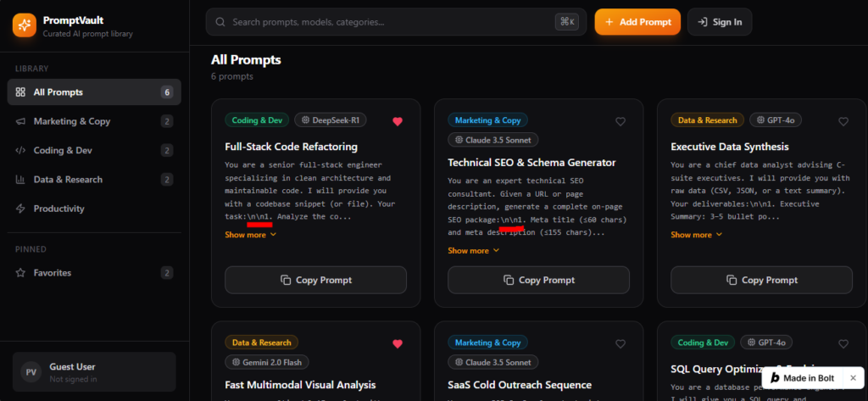Screen dimensions: 868x401
Task: Expand Show more on Executive Data Synthesis
Action: pyautogui.click(x=697, y=235)
